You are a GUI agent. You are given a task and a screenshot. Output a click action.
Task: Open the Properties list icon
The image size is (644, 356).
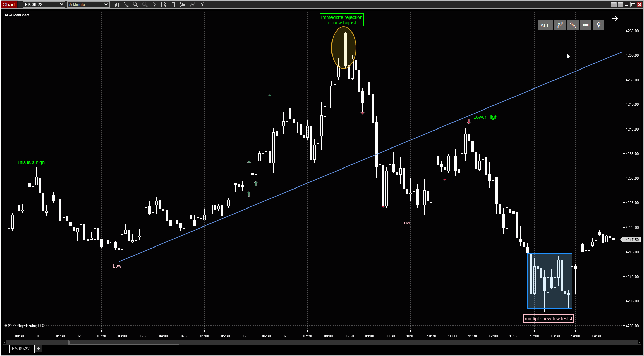click(212, 5)
